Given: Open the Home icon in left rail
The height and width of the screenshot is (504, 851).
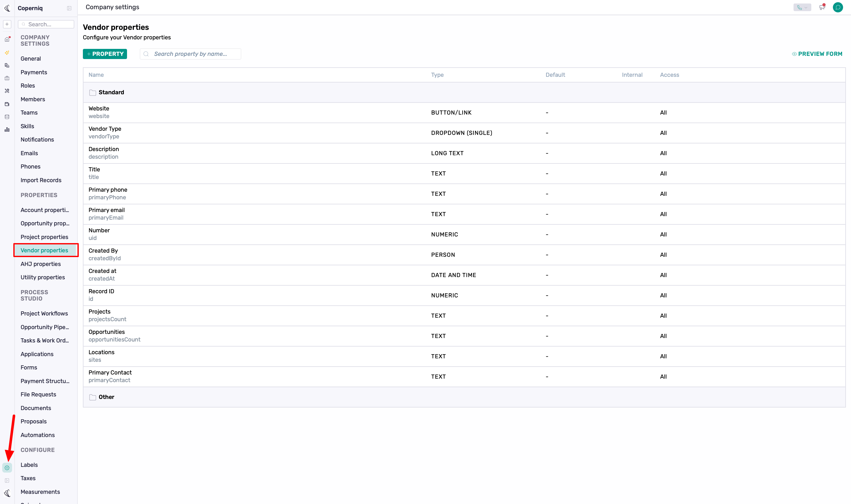Looking at the screenshot, I should tap(7, 39).
